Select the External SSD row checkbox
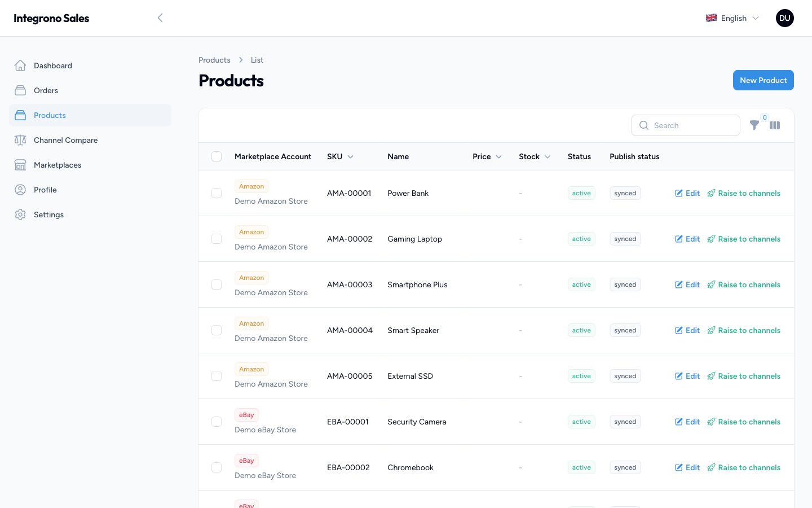 tap(217, 376)
